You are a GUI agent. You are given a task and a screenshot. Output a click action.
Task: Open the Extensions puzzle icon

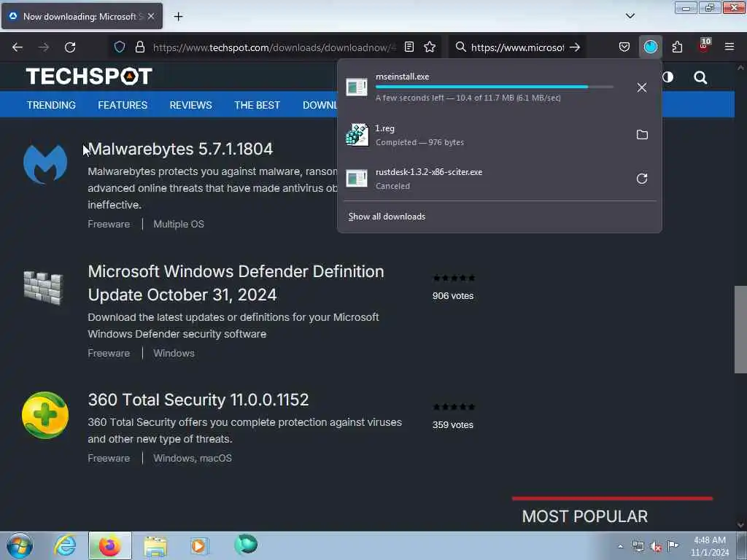[677, 47]
